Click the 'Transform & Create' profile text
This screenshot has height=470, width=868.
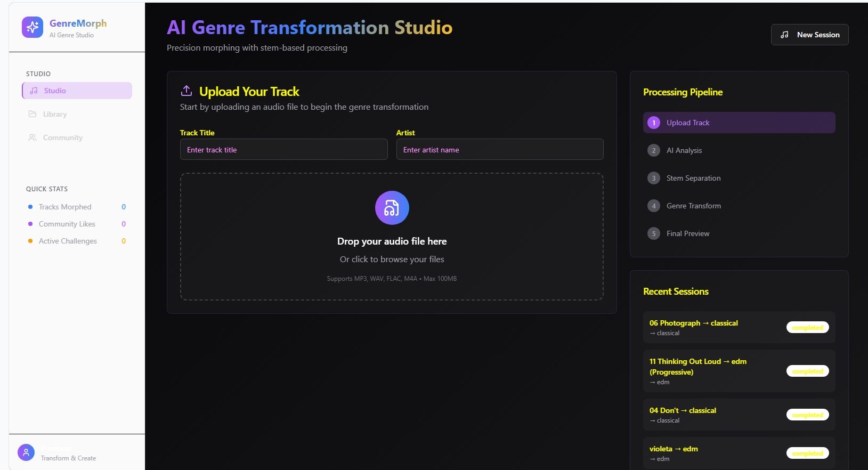pyautogui.click(x=68, y=458)
